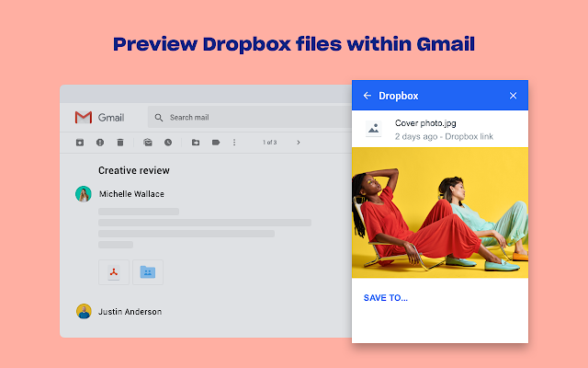Delete the email with trash icon

[120, 143]
